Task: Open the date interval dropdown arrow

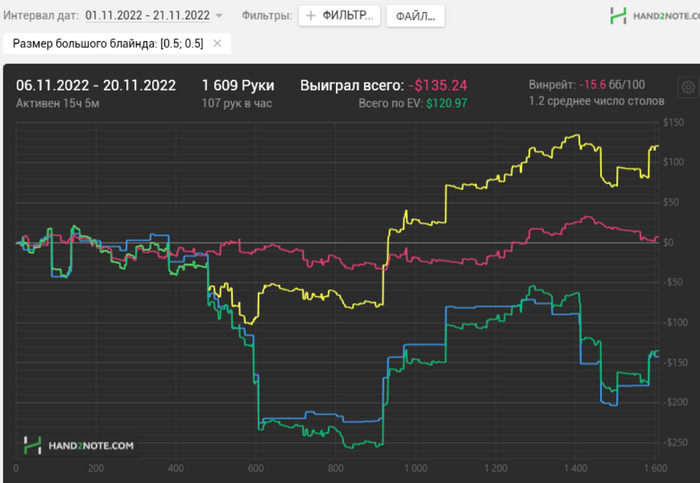Action: [219, 16]
